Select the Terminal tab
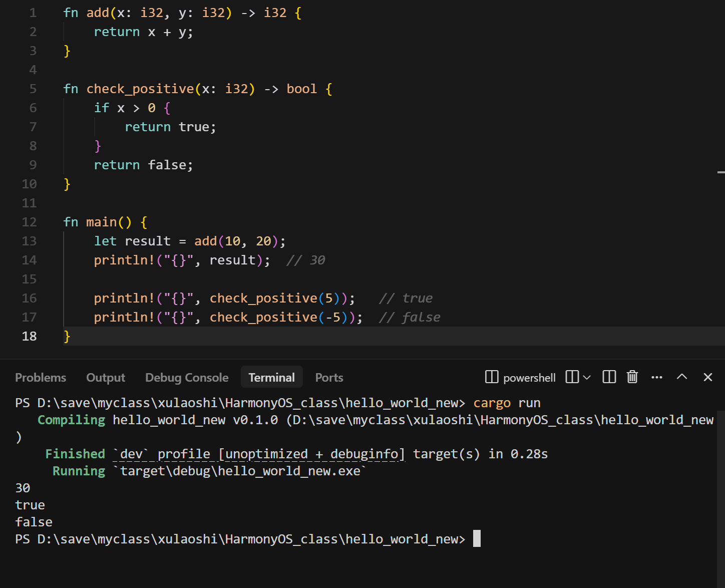Screen dimensions: 725x588 point(272,378)
